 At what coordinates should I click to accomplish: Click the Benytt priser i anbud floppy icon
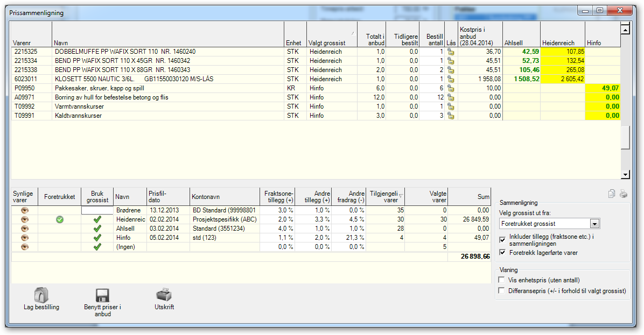click(102, 295)
